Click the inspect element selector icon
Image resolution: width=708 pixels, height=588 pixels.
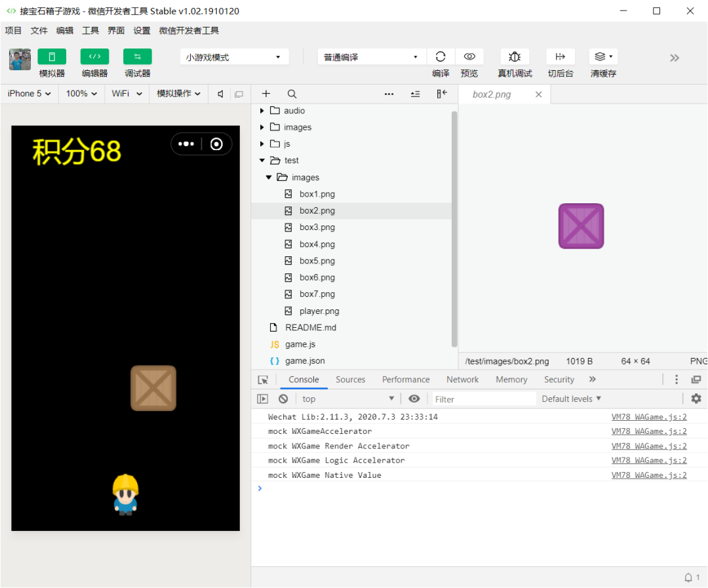tap(264, 380)
